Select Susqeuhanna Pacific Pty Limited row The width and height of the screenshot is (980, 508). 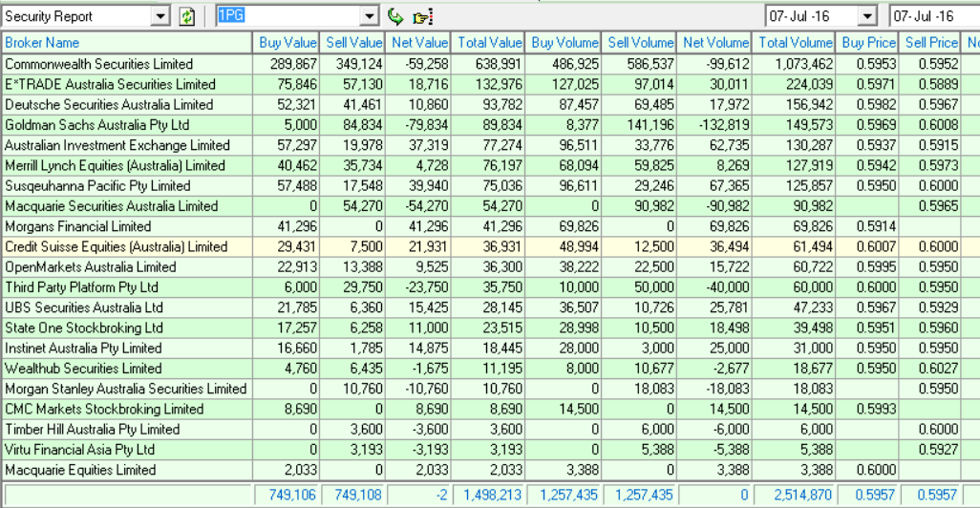click(x=490, y=185)
